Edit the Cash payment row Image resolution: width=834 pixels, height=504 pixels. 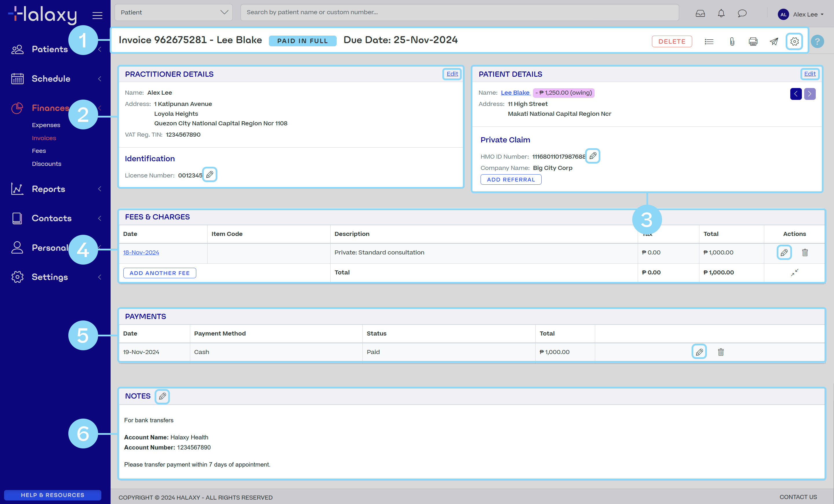[699, 352]
